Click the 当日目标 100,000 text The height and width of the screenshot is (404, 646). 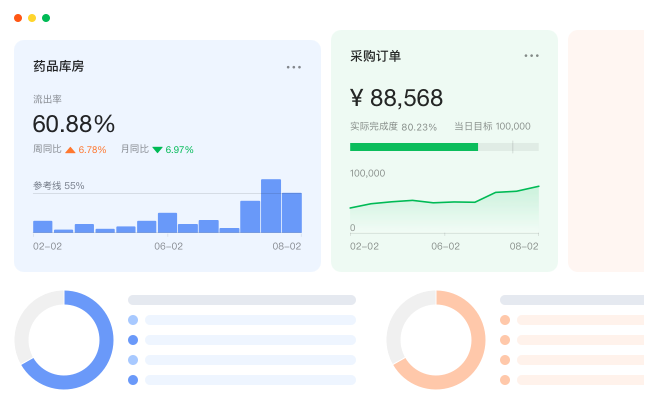click(x=492, y=126)
